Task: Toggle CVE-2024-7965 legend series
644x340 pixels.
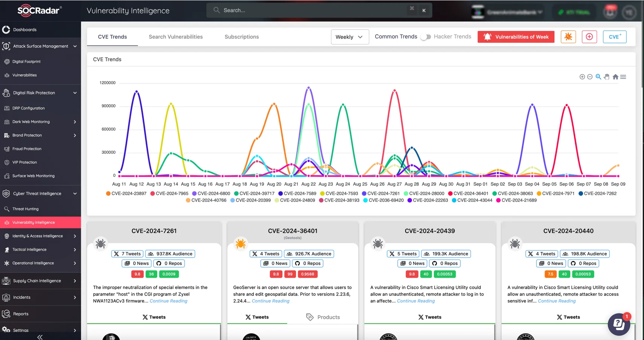Action: click(x=169, y=193)
